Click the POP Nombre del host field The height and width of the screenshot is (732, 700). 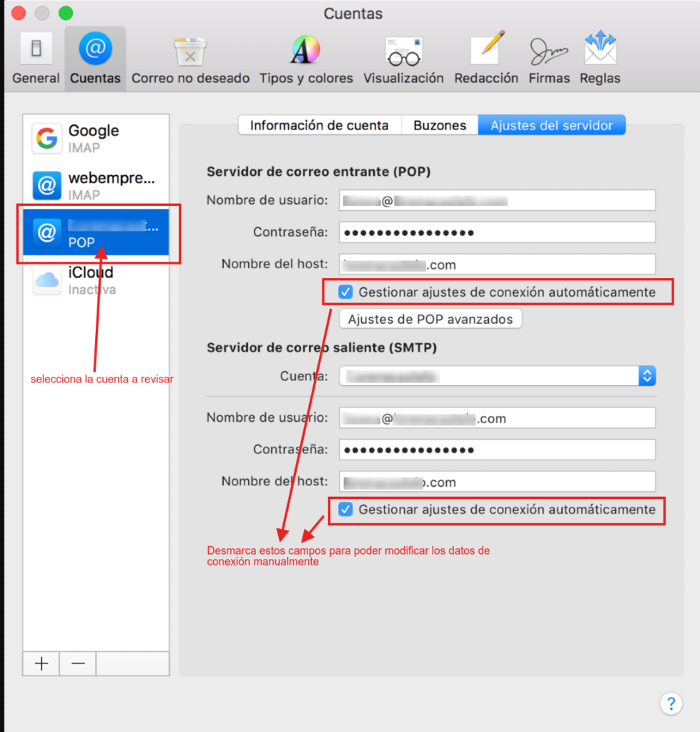click(x=497, y=264)
